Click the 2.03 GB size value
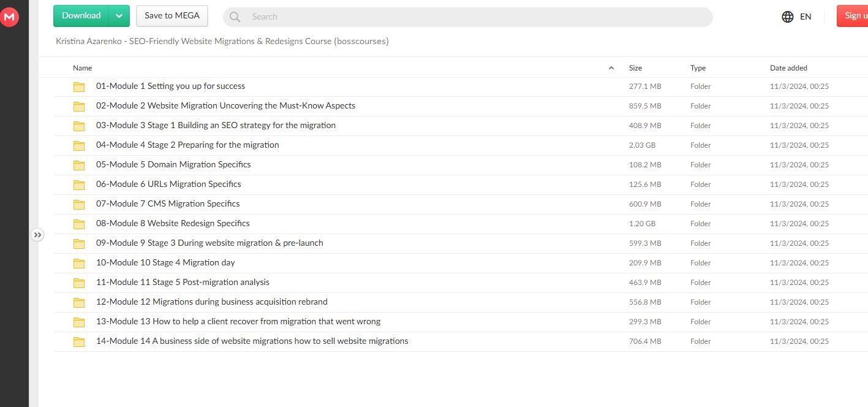Screen dimensions: 868x407 [643, 145]
